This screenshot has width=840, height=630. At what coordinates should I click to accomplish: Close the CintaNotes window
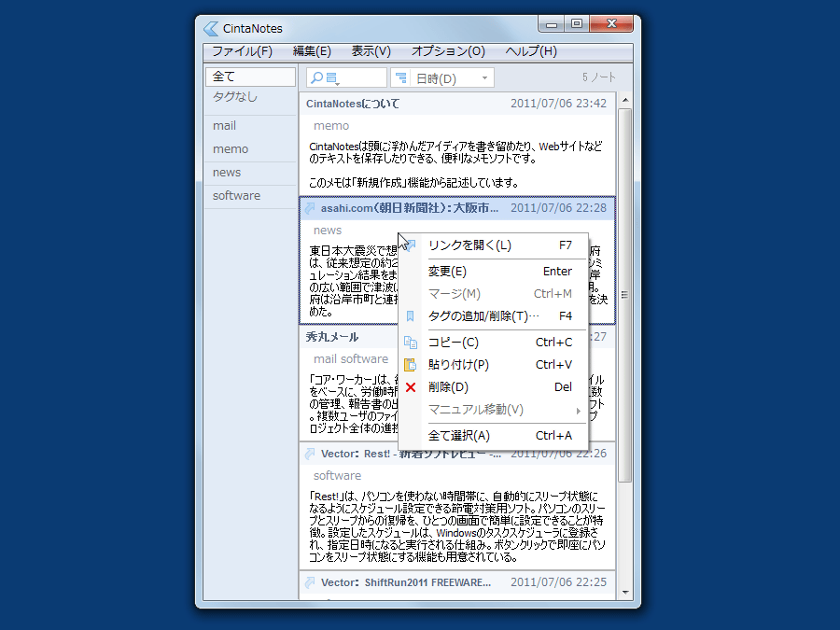[x=611, y=24]
